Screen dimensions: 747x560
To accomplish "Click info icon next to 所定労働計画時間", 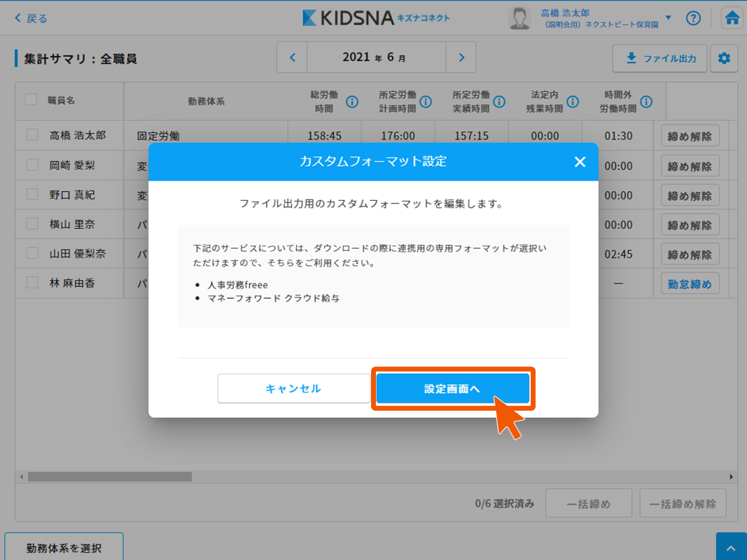I will pos(426,102).
